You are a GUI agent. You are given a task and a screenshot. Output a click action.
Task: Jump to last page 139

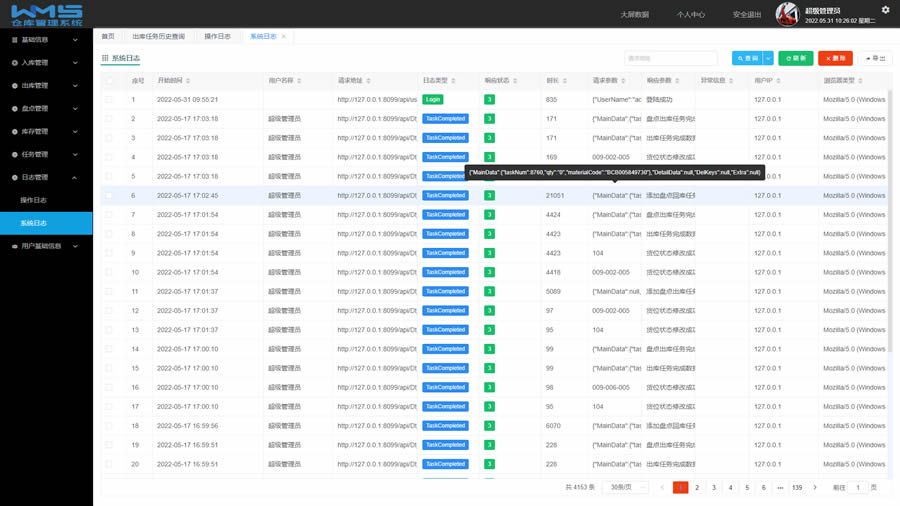[797, 487]
